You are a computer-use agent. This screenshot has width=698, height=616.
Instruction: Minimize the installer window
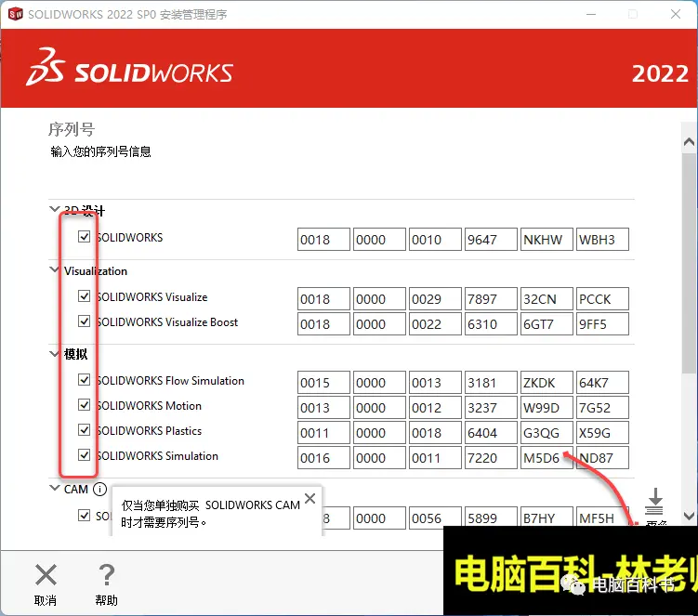click(591, 14)
